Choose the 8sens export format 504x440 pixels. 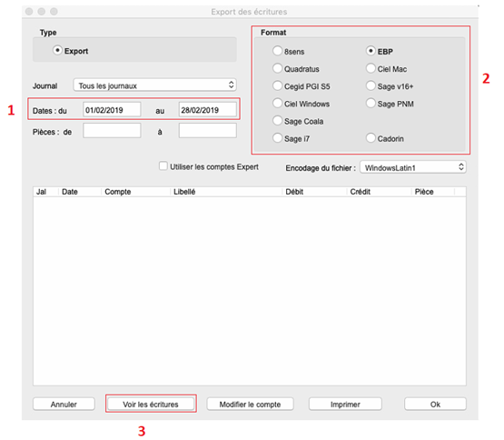[x=277, y=51]
